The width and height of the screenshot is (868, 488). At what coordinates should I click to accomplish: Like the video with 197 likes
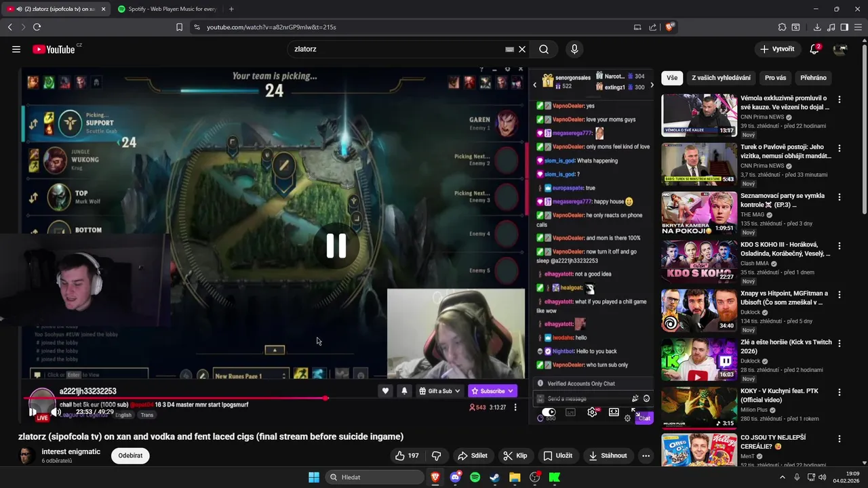pyautogui.click(x=408, y=455)
